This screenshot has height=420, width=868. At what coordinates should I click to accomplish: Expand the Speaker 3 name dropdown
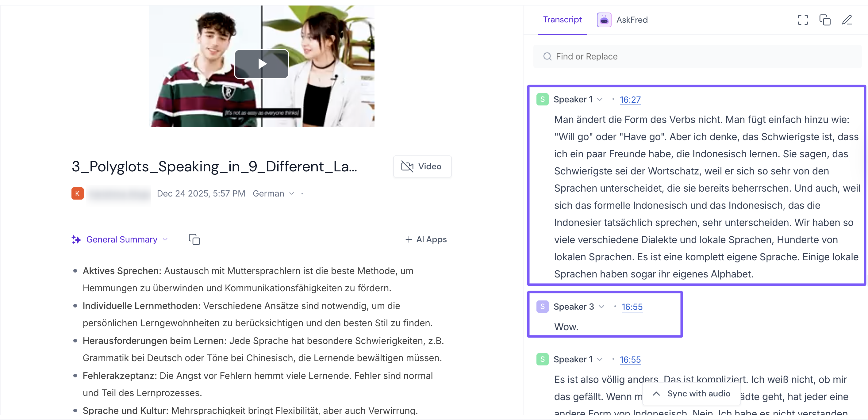pyautogui.click(x=602, y=307)
